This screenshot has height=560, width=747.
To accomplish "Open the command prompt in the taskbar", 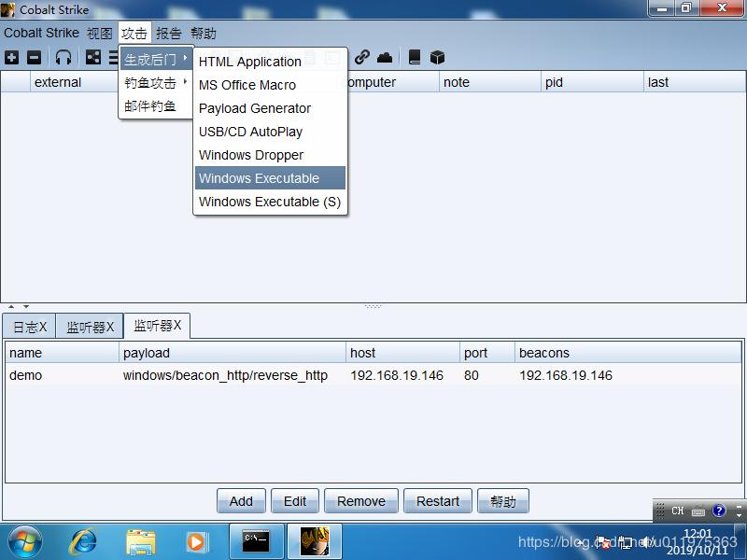I will pyautogui.click(x=256, y=541).
